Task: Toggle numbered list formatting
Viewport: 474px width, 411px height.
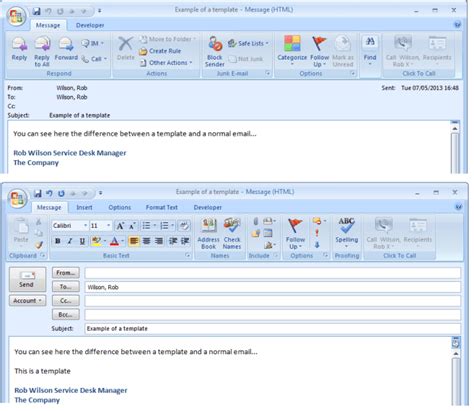Action: click(x=164, y=226)
